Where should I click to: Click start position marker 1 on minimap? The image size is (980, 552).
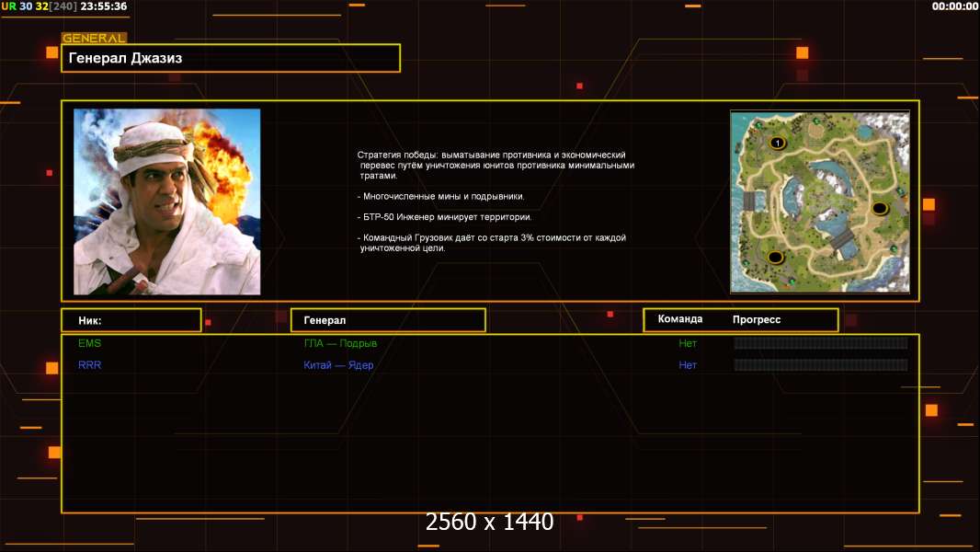tap(778, 143)
